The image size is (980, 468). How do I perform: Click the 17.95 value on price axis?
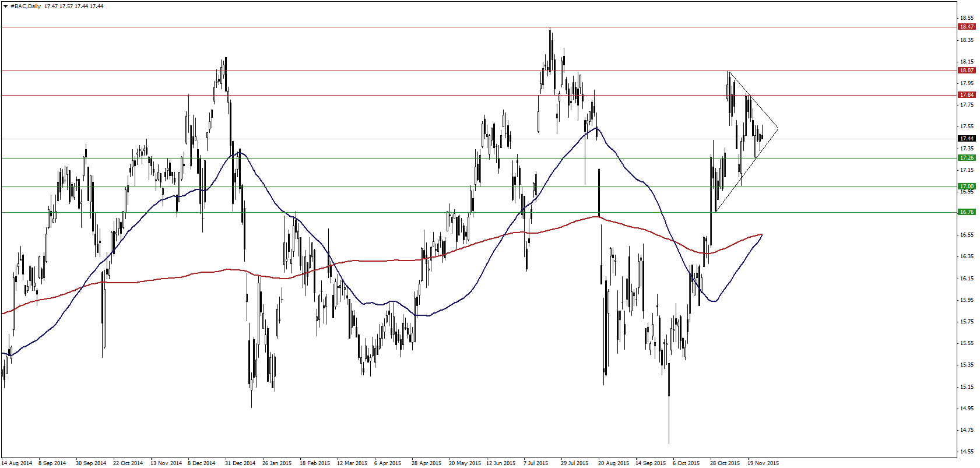(x=967, y=83)
